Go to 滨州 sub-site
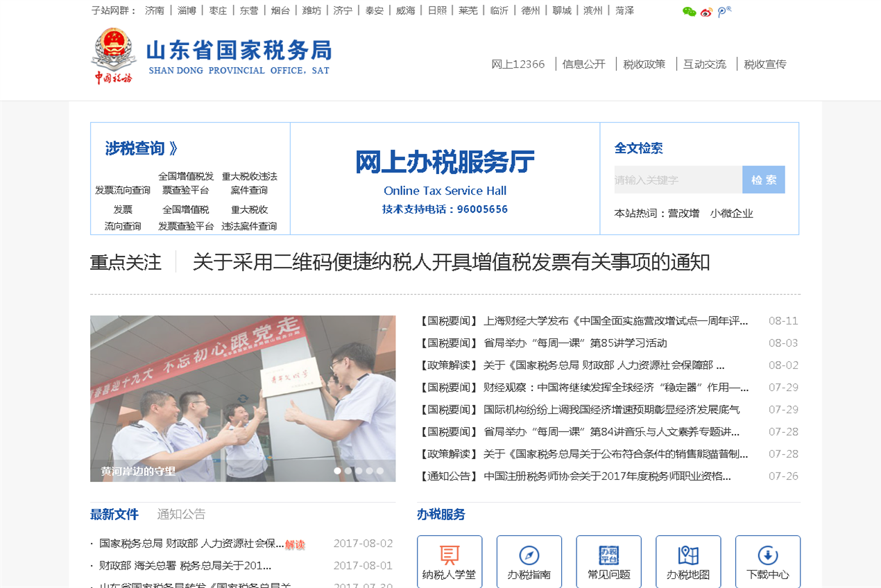881x588 pixels. [x=593, y=10]
